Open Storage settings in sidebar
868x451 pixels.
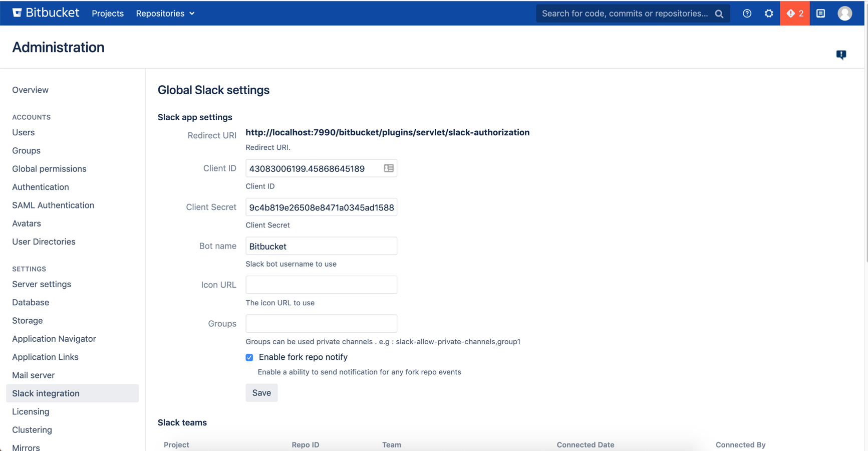pyautogui.click(x=28, y=321)
